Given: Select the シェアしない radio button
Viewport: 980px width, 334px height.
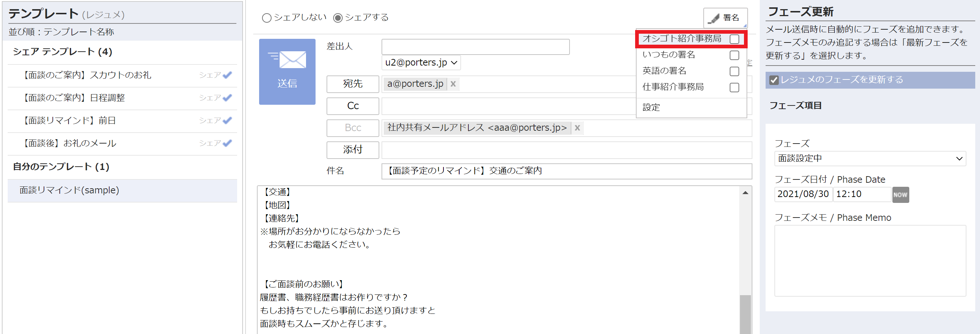Looking at the screenshot, I should (266, 18).
